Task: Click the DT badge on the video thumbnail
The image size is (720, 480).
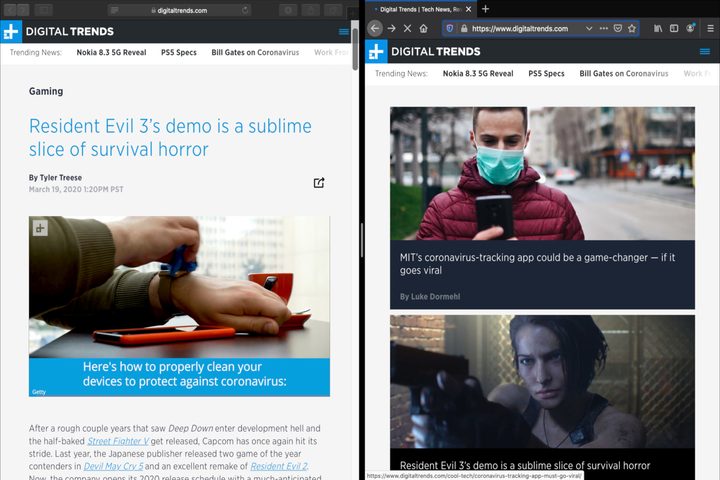Action: (40, 228)
